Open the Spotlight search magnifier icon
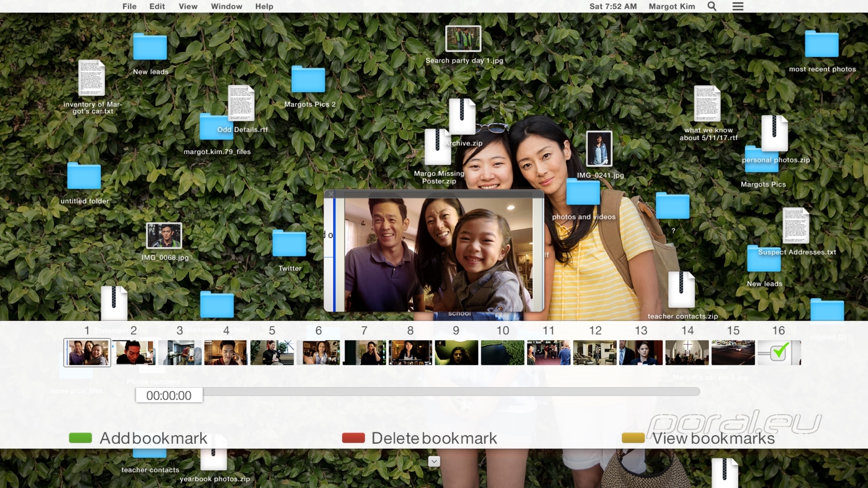 click(712, 6)
